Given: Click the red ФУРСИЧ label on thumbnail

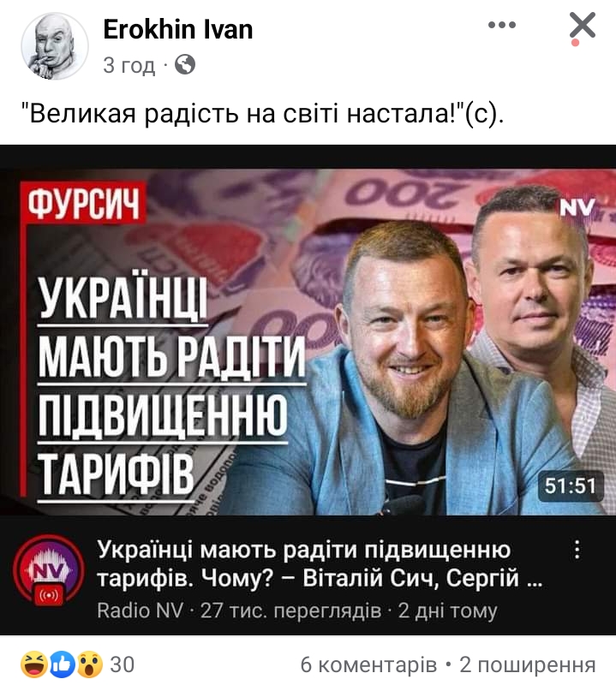Looking at the screenshot, I should click(83, 205).
